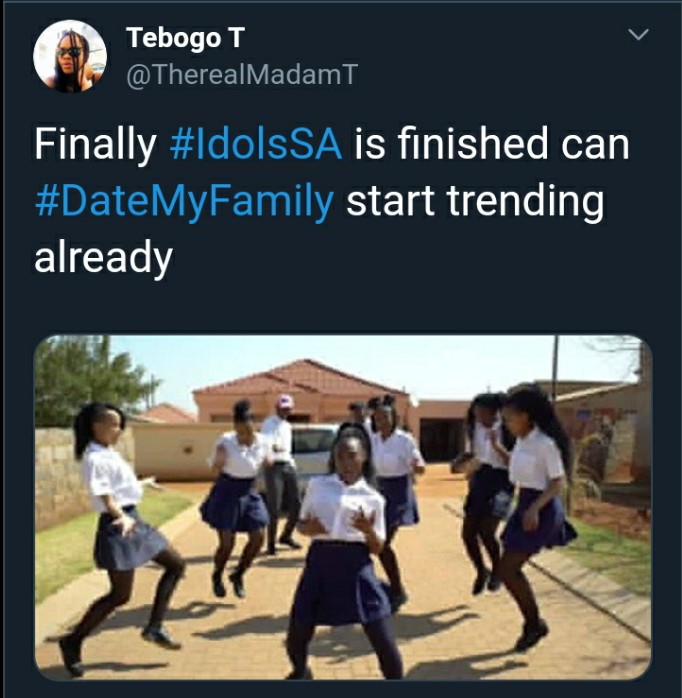Click the parked silver car in photo
This screenshot has height=698, width=682.
click(314, 451)
